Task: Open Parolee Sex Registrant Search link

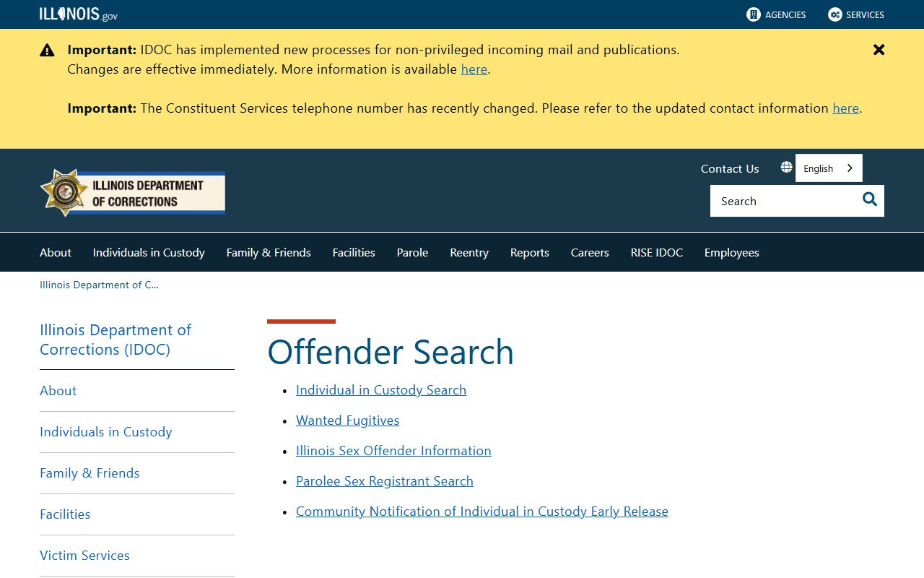Action: click(x=385, y=481)
